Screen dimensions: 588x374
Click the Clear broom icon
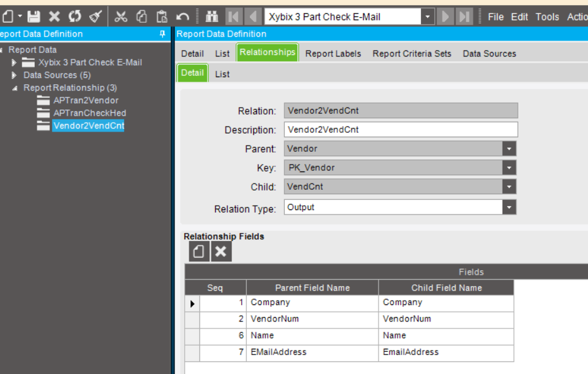(x=95, y=16)
